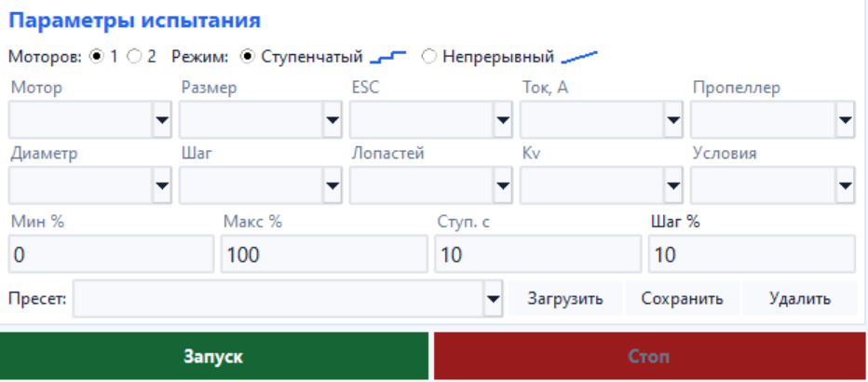The width and height of the screenshot is (868, 382).
Task: Open the Мотор dropdown
Action: click(89, 119)
